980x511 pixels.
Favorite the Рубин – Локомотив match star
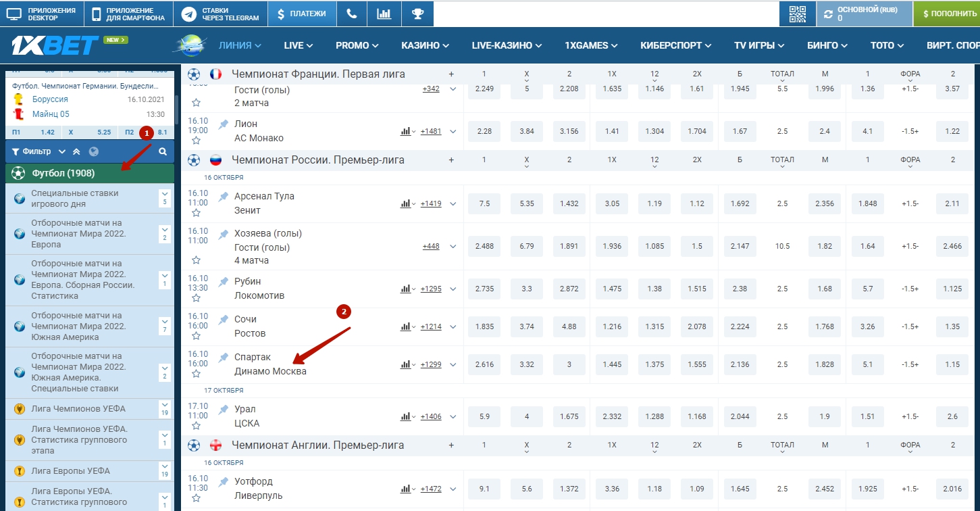click(x=196, y=298)
